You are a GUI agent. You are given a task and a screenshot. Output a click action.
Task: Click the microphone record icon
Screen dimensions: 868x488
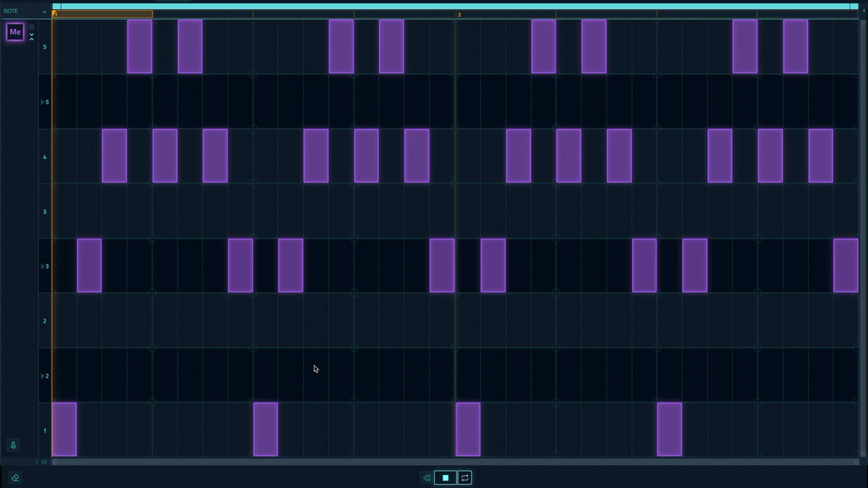13,445
